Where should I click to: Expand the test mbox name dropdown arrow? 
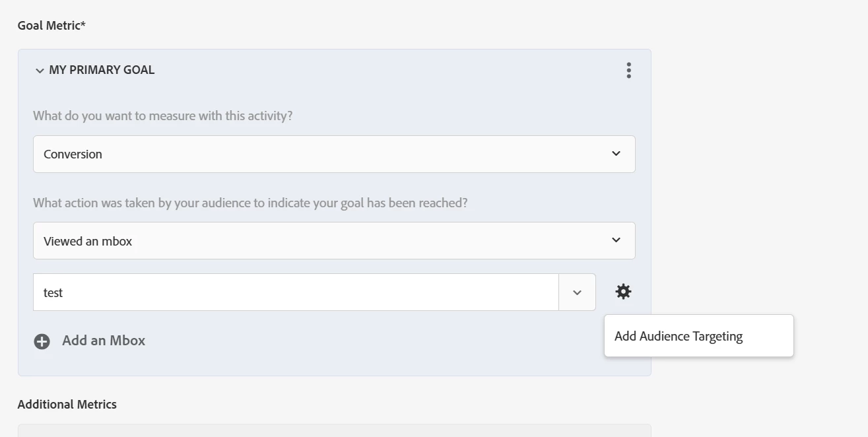577,292
